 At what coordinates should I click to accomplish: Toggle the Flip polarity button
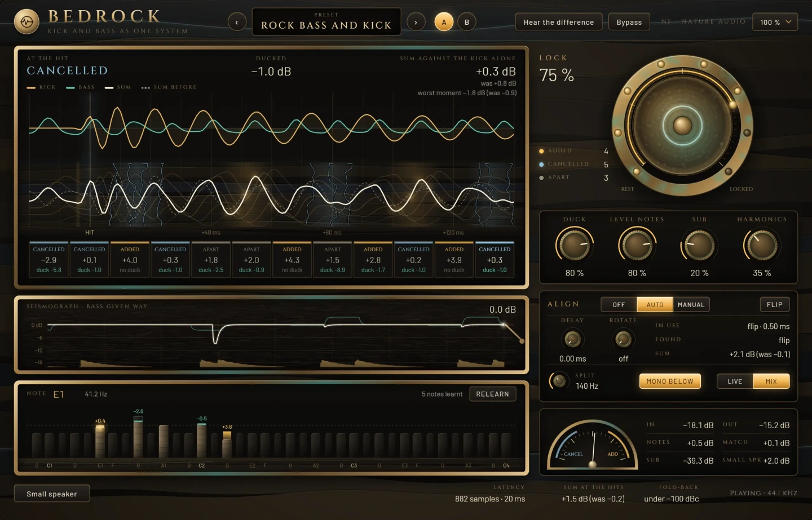[x=774, y=304]
